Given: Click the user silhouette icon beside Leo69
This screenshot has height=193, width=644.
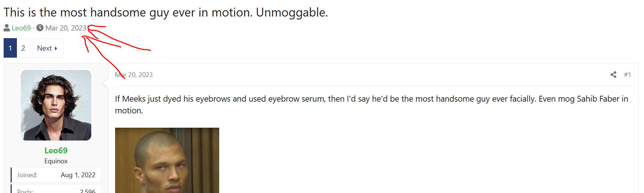Looking at the screenshot, I should coord(7,28).
